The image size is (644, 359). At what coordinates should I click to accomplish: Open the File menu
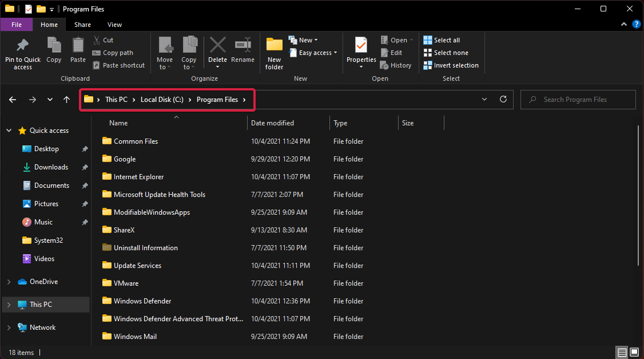(17, 25)
